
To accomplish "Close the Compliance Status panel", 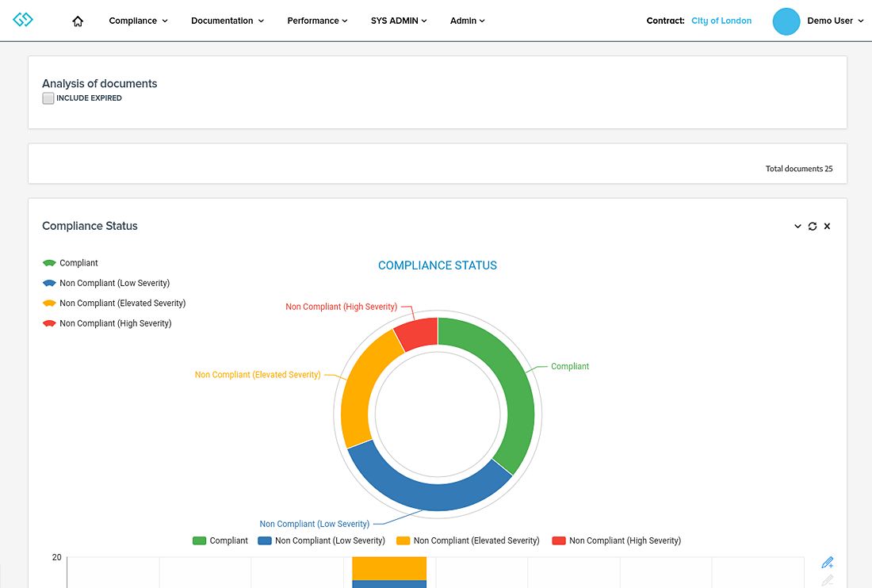I will pos(827,227).
